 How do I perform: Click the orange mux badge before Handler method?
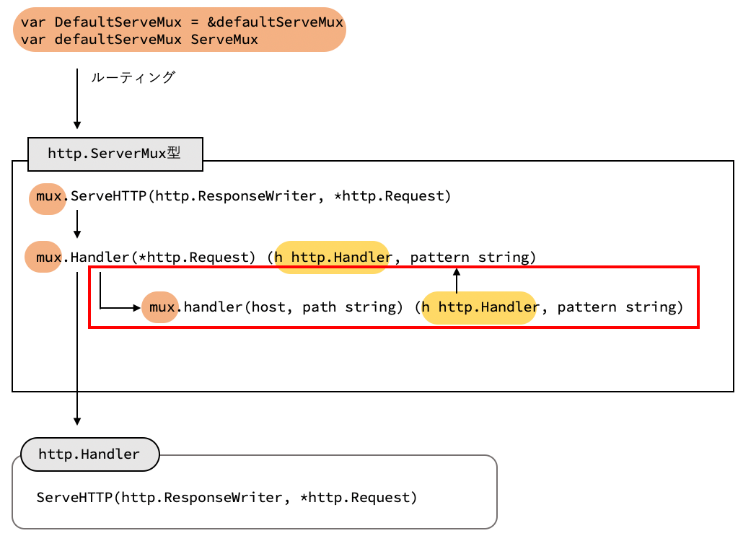[x=43, y=256]
